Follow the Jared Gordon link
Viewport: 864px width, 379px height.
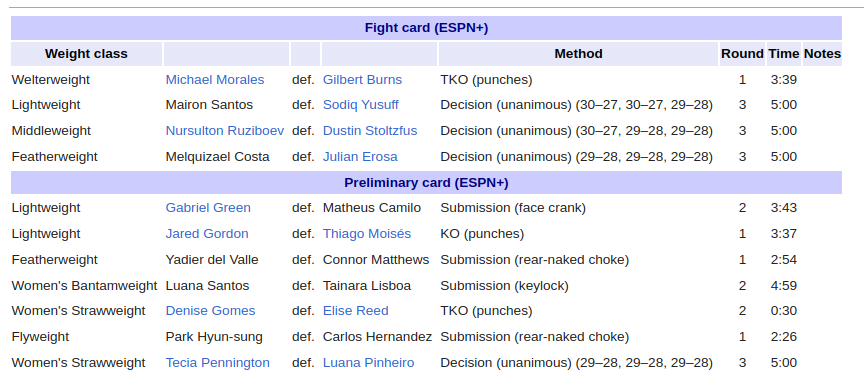[207, 234]
